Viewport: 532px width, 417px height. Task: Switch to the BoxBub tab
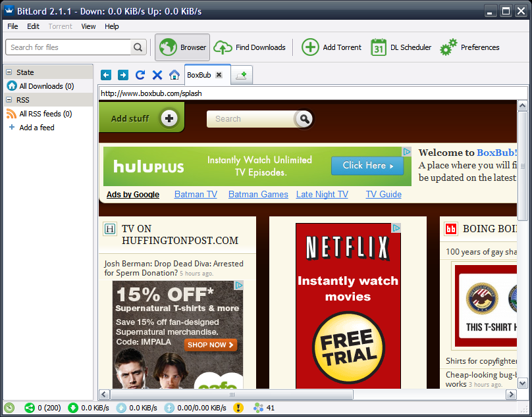tap(199, 75)
